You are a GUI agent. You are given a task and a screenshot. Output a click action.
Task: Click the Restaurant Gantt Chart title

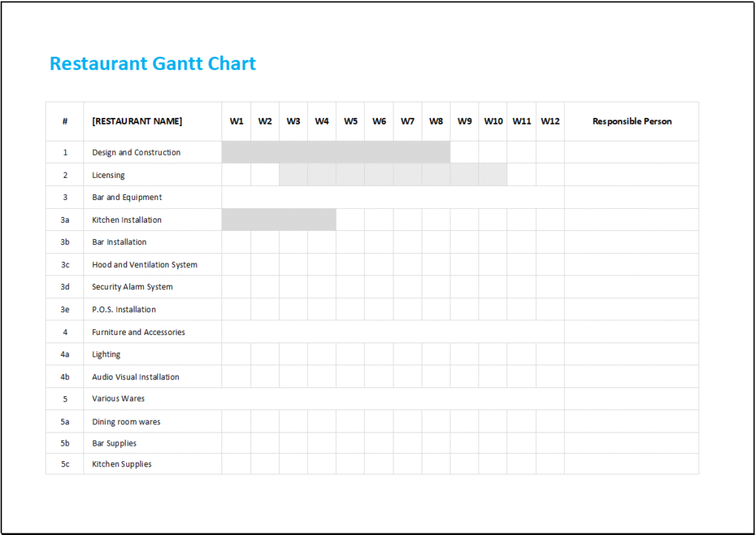click(x=152, y=63)
